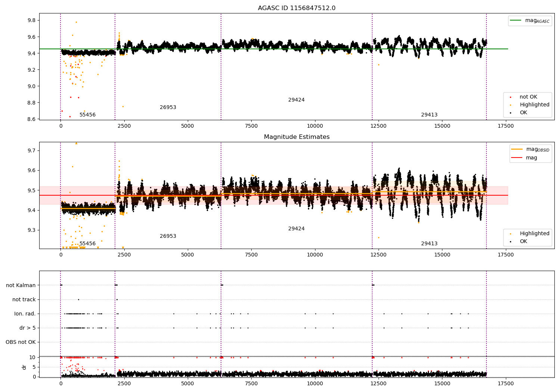Click OBSID label "55456" in the top plot
Image resolution: width=560 pixels, height=392 pixels.
[87, 115]
